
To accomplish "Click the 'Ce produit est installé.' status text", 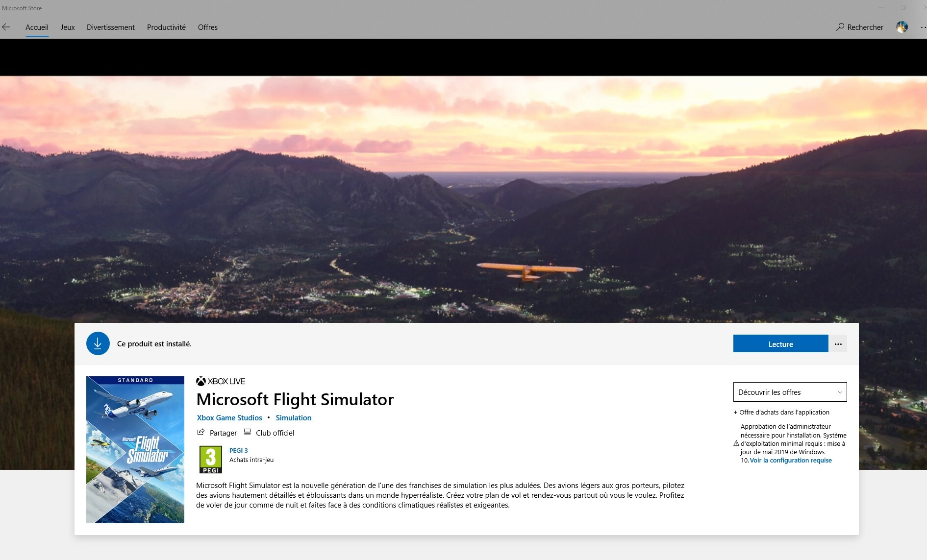I will click(154, 344).
